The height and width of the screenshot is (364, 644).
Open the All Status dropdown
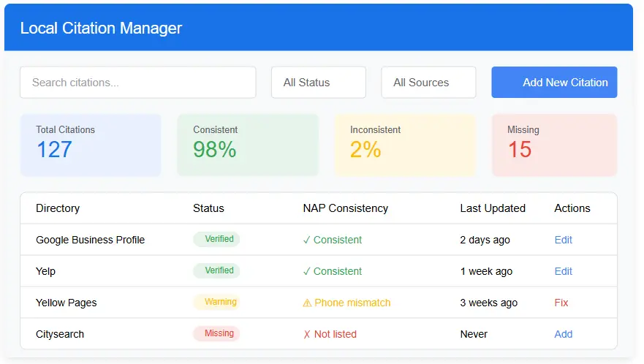318,82
